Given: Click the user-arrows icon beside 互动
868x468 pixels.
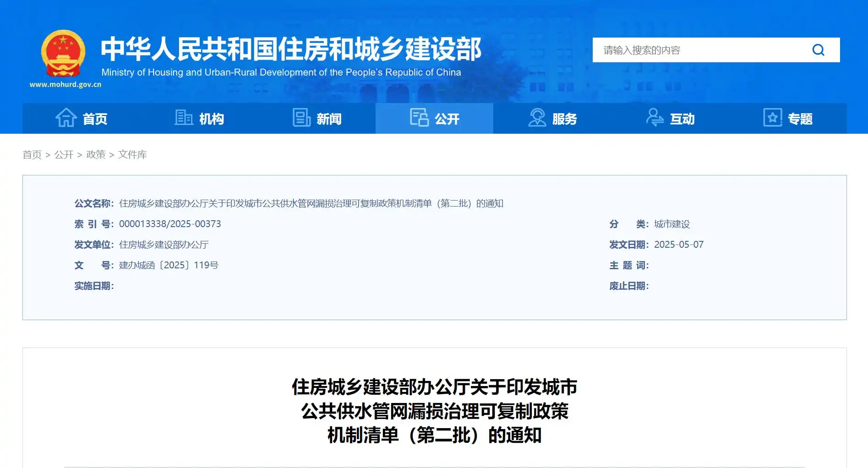Looking at the screenshot, I should (x=655, y=118).
